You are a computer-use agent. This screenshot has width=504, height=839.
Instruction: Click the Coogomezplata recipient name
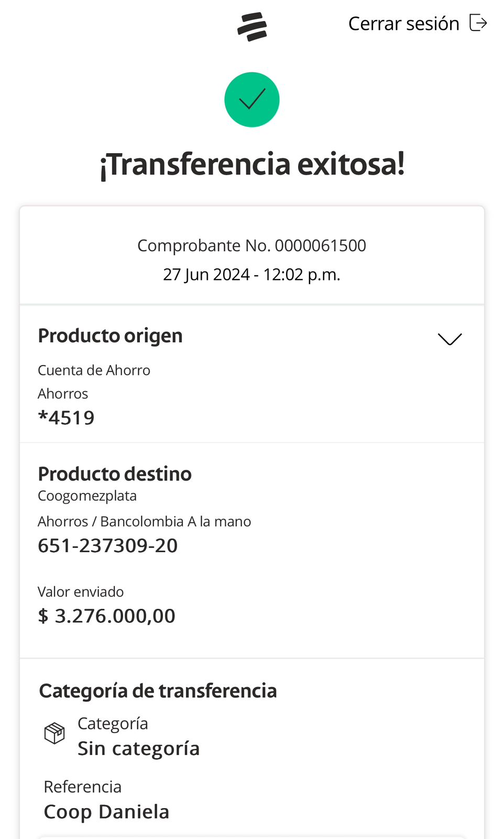click(x=87, y=496)
